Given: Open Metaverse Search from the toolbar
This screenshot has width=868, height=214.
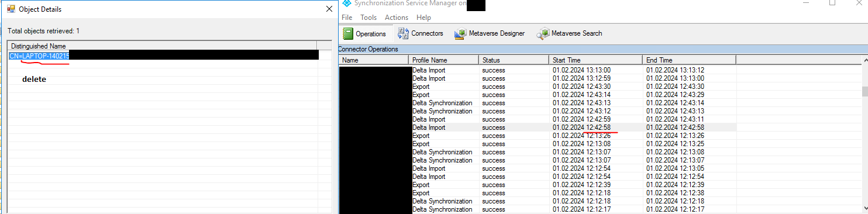Looking at the screenshot, I should [x=569, y=33].
